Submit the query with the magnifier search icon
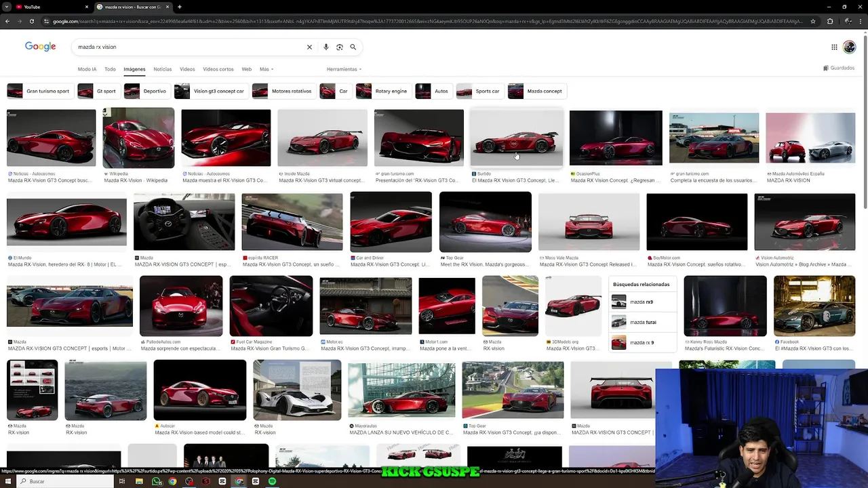Screen dimensions: 868x488 pyautogui.click(x=353, y=47)
